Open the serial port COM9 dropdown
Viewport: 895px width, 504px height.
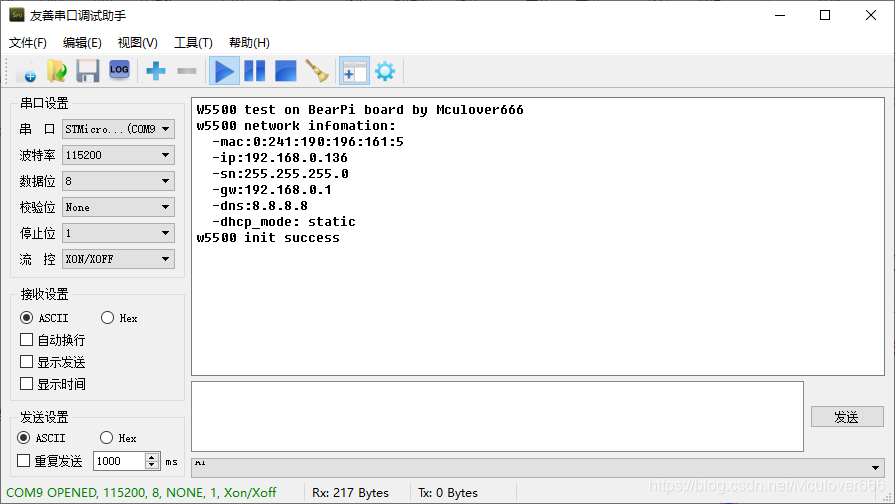pos(118,129)
